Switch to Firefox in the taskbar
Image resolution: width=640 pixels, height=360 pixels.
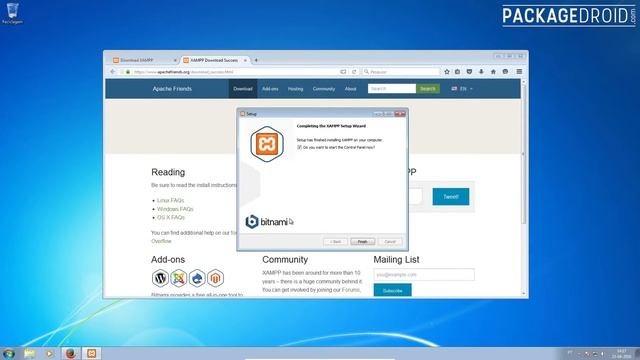point(71,353)
